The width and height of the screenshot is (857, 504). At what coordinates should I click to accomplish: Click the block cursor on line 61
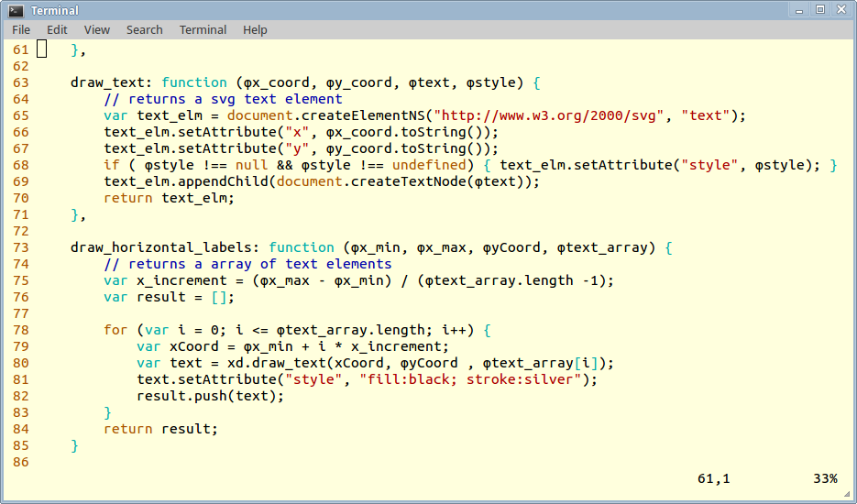(x=41, y=49)
